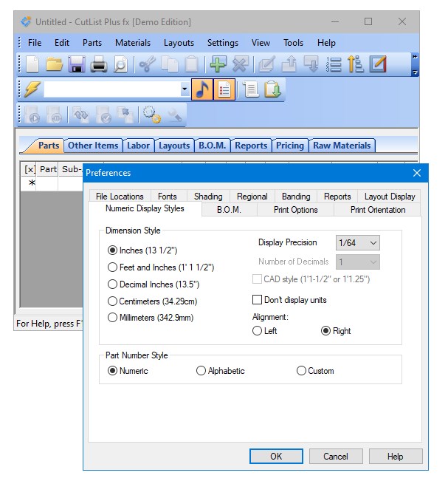Click the play layout icon
The width and height of the screenshot is (448, 481).
point(32,115)
